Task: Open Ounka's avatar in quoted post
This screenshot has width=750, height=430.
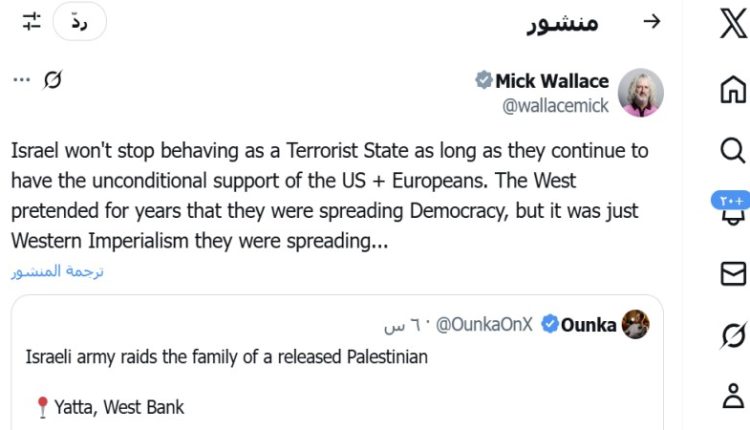Action: (x=636, y=325)
